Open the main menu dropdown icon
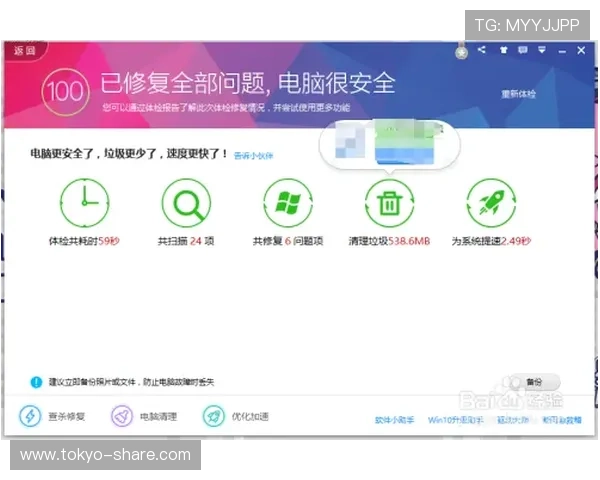Image resolution: width=600 pixels, height=480 pixels. point(542,50)
